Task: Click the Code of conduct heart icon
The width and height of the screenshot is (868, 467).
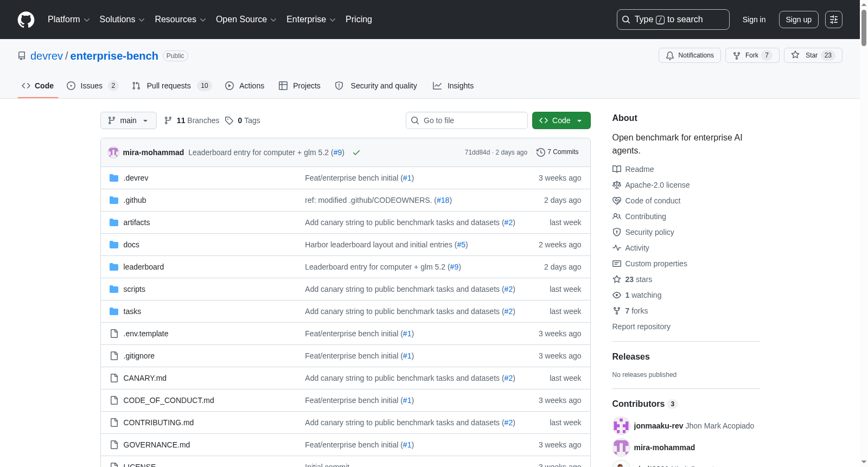Action: click(617, 201)
